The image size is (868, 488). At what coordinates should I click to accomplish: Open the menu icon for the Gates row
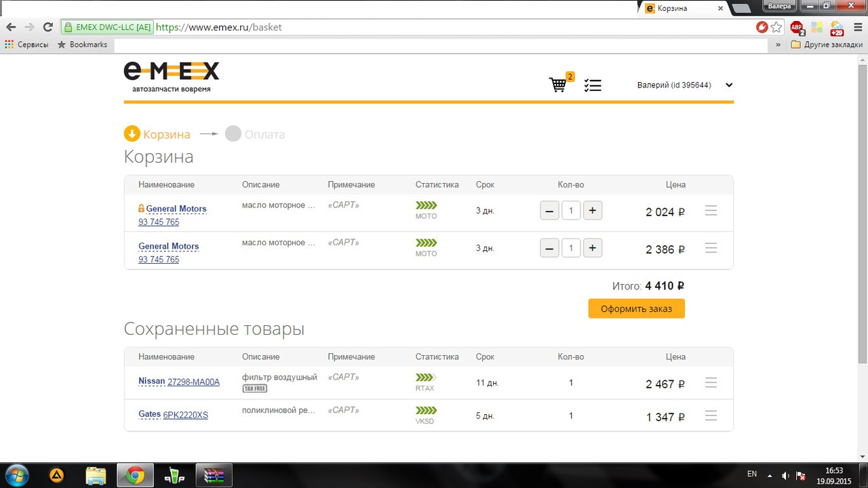[x=711, y=415]
